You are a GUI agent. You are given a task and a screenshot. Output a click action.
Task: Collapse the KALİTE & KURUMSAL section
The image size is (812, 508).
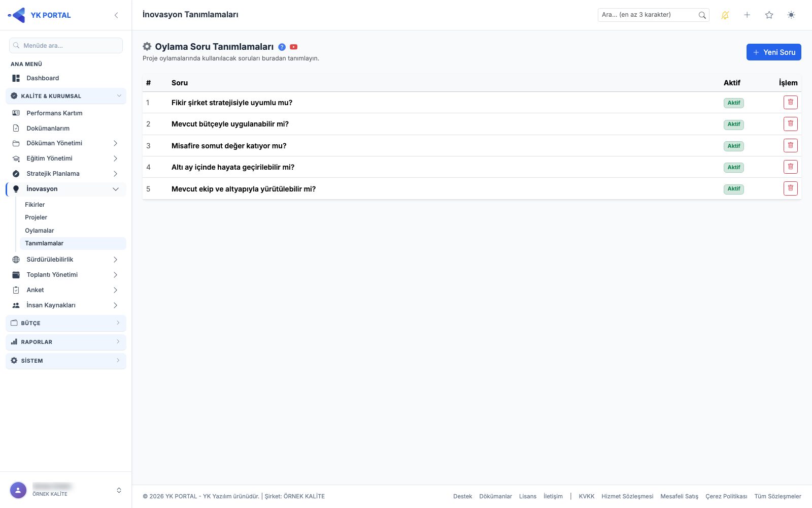pos(66,96)
